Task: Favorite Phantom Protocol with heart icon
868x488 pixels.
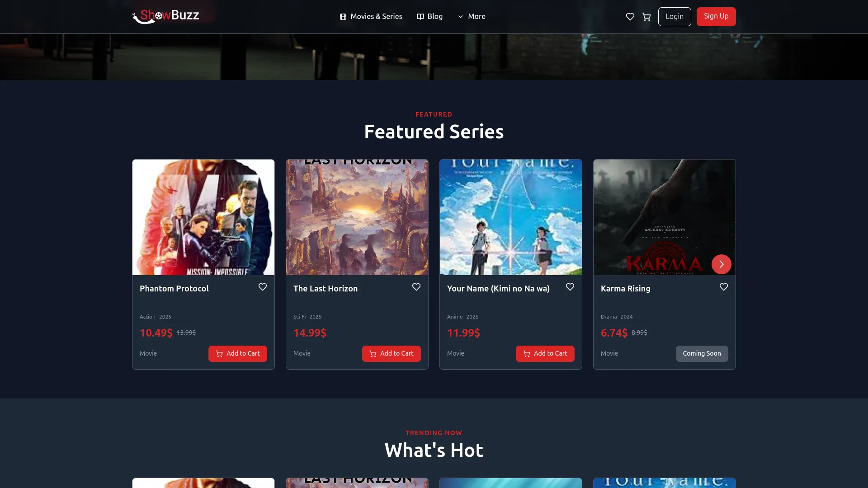Action: 263,287
